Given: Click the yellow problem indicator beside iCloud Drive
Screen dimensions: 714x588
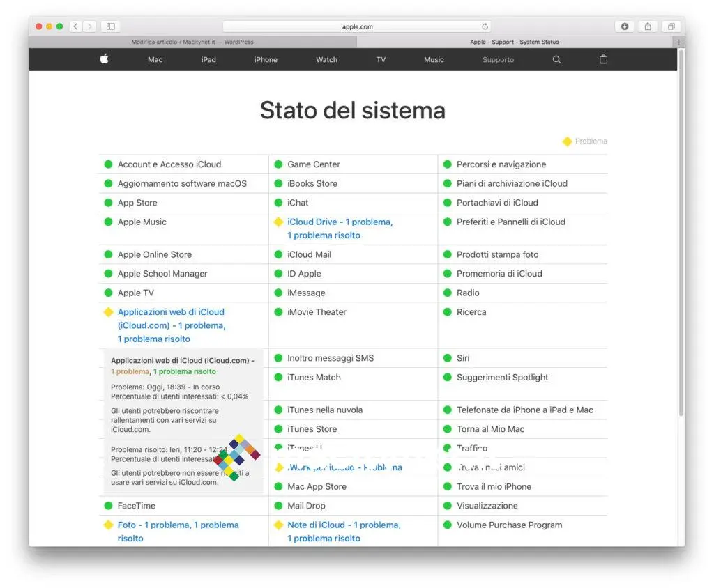Looking at the screenshot, I should (278, 222).
